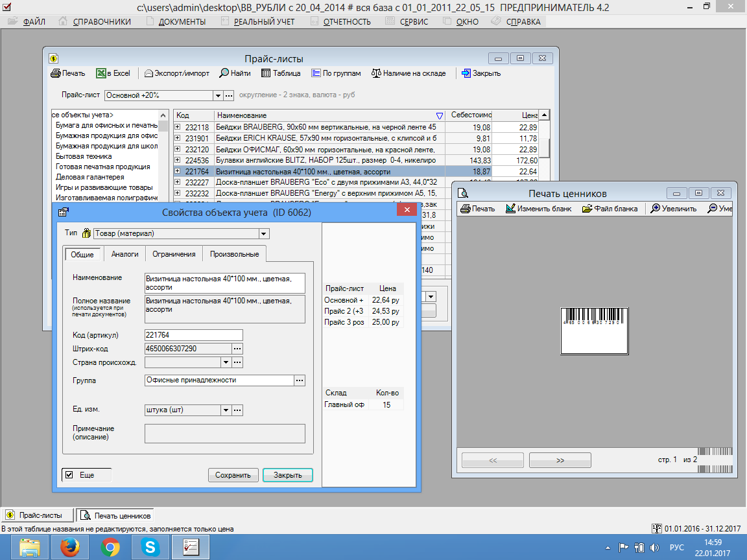The width and height of the screenshot is (747, 560).
Task: Go to previous page with << button
Action: pyautogui.click(x=493, y=460)
